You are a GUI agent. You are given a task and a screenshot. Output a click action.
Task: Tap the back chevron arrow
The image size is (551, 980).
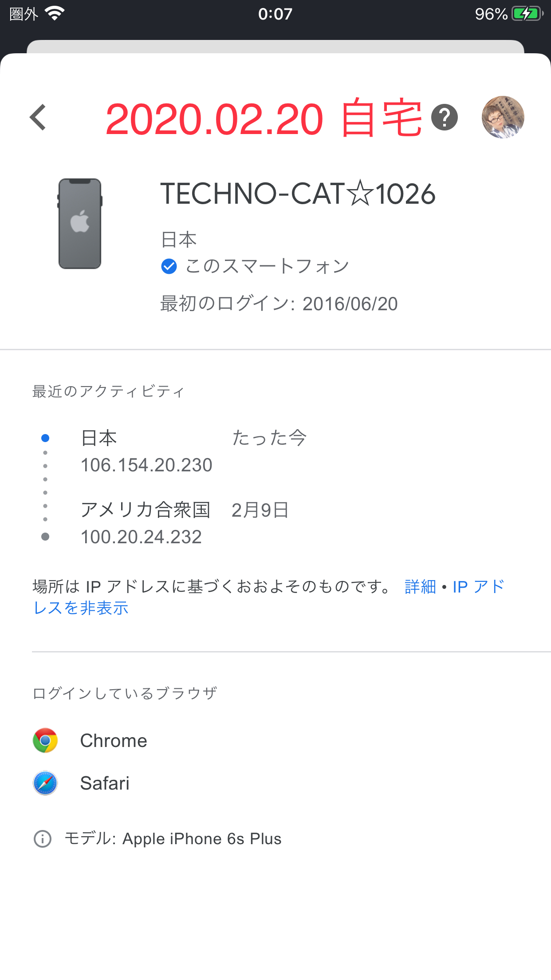coord(38,118)
